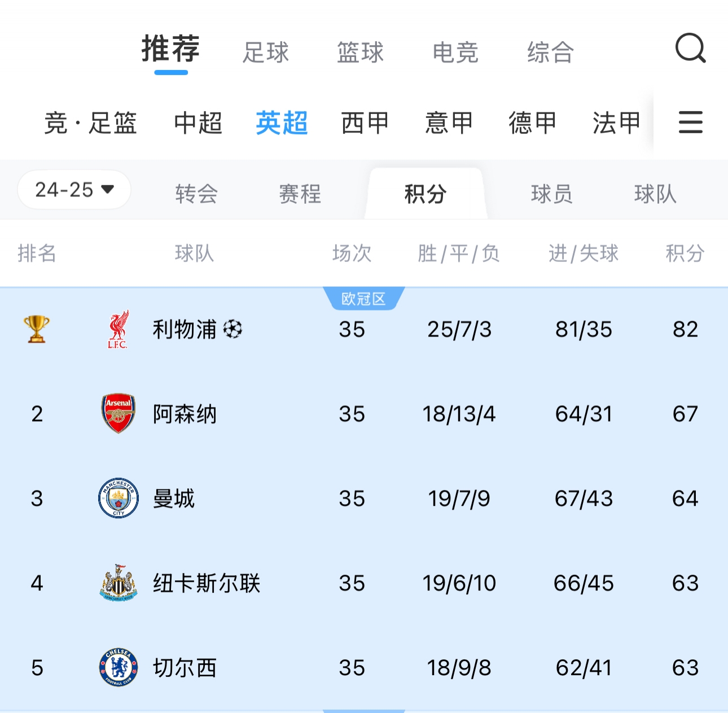728x713 pixels.
Task: Tap the Arsenal club crest
Action: [x=118, y=413]
